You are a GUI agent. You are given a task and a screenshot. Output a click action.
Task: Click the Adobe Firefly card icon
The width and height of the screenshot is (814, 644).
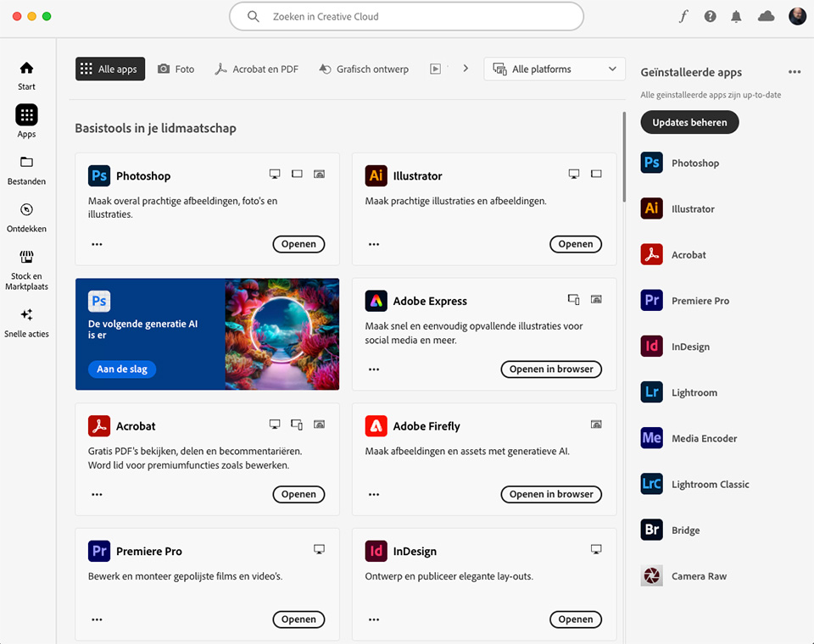pos(376,426)
